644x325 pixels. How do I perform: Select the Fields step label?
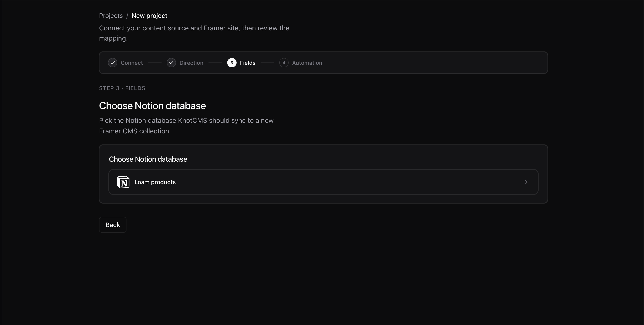click(247, 63)
